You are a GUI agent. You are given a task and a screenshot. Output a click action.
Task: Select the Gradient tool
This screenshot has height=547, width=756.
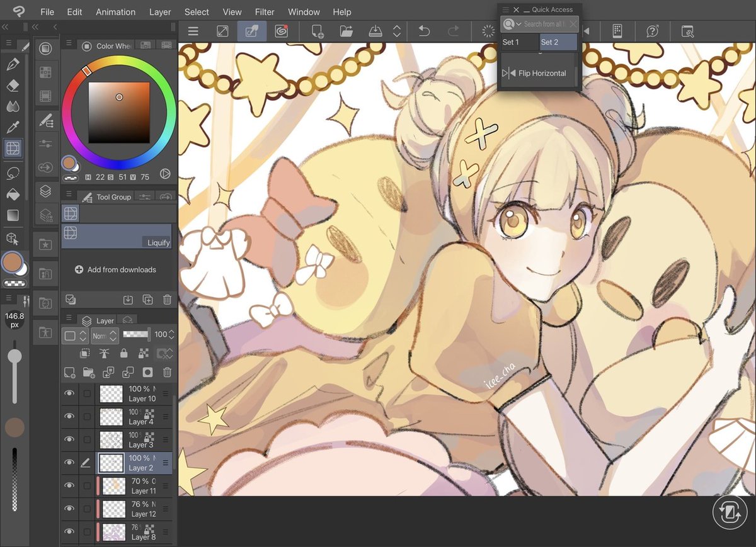click(x=13, y=215)
